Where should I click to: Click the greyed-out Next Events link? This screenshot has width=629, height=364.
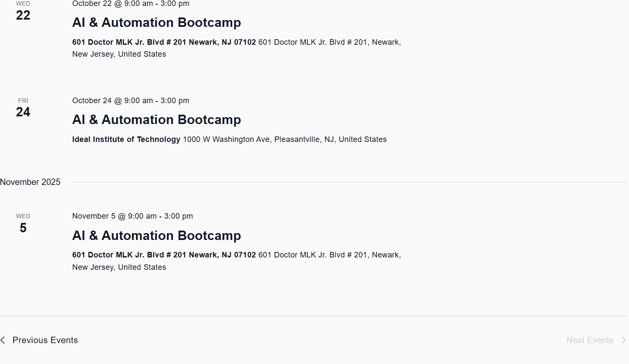coord(589,340)
